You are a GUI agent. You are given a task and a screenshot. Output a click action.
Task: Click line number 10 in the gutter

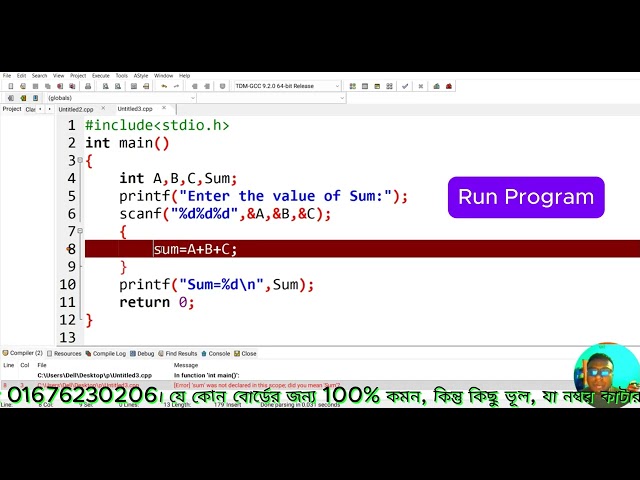68,284
